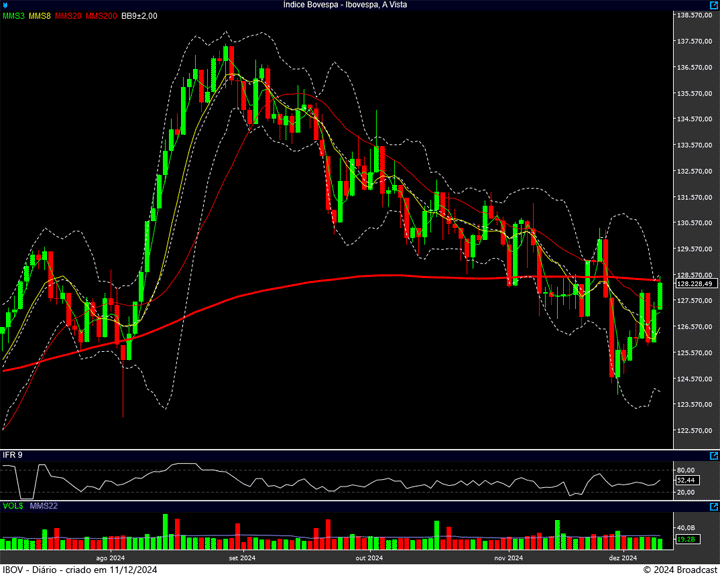The width and height of the screenshot is (720, 575).
Task: Select the MMS22 volume average label
Action: pyautogui.click(x=43, y=507)
